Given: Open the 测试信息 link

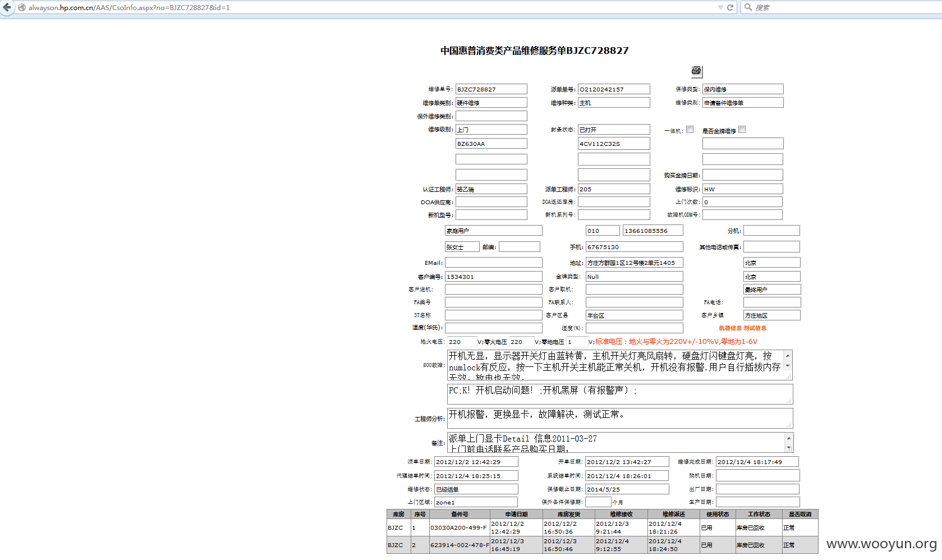Looking at the screenshot, I should click(755, 328).
